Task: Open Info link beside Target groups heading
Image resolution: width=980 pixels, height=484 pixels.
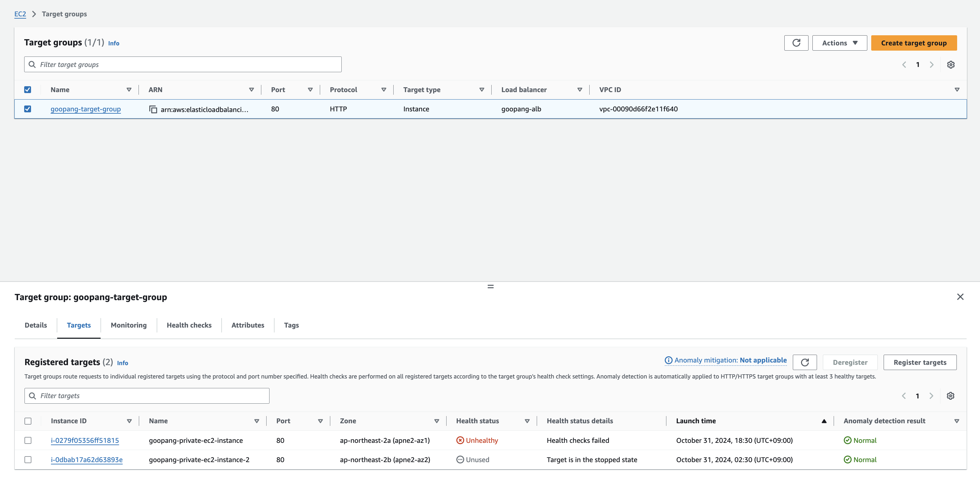Action: click(114, 43)
